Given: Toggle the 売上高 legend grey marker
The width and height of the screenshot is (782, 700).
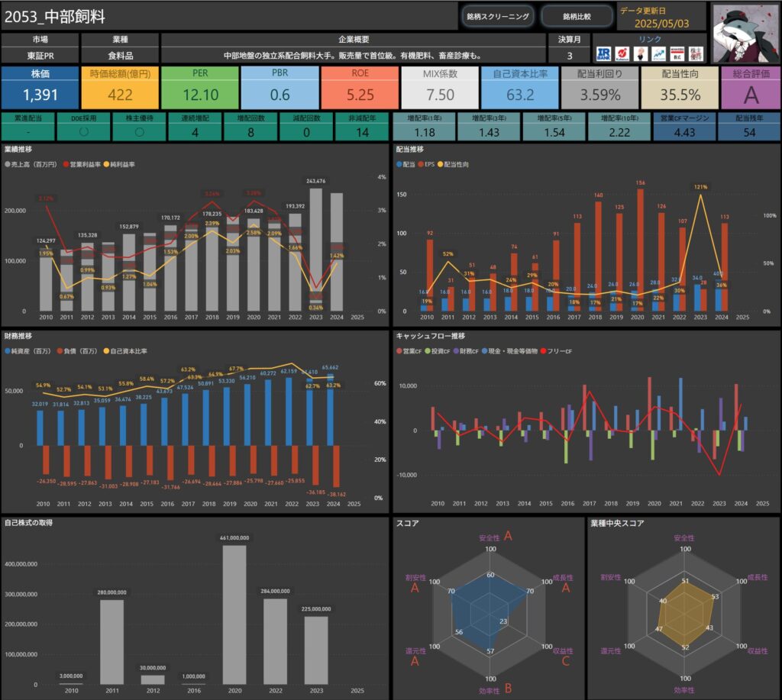Looking at the screenshot, I should 8,165.
